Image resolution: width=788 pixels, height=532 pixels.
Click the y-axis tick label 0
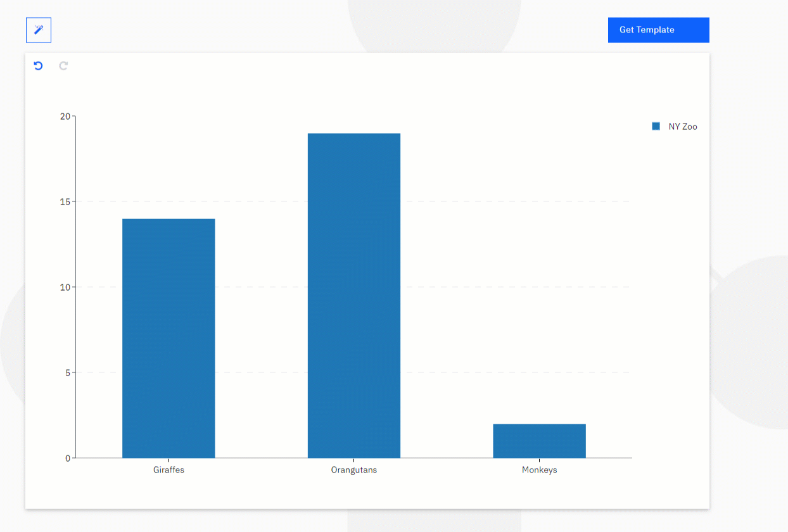[67, 459]
